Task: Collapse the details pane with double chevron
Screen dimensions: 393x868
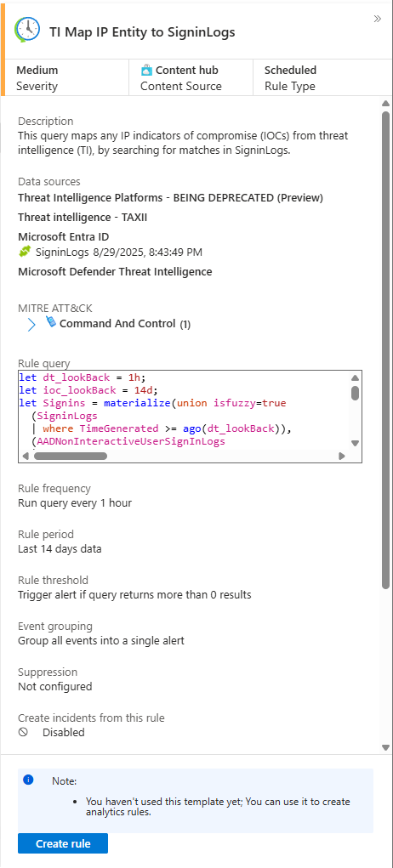Action: pos(378,19)
